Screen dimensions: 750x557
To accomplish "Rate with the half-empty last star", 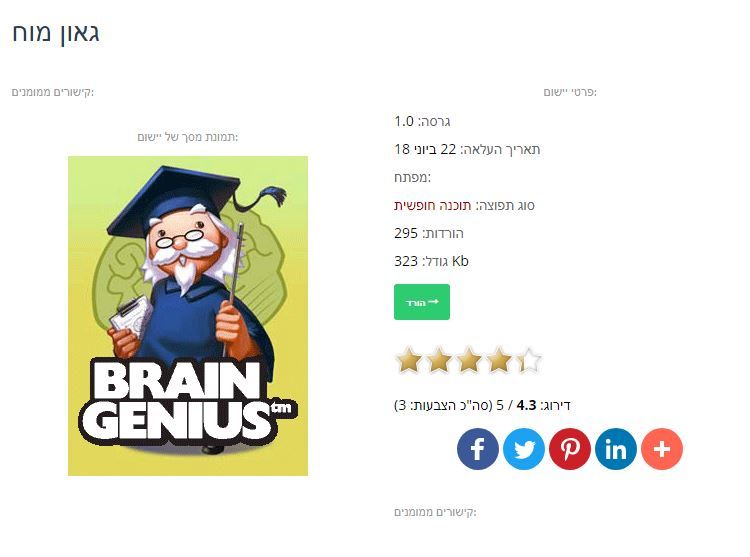I will [529, 360].
